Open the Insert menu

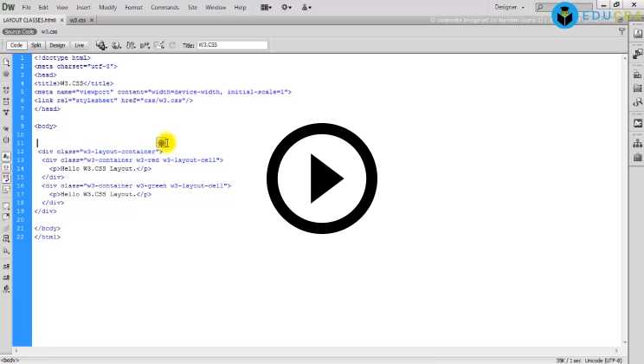click(x=83, y=7)
